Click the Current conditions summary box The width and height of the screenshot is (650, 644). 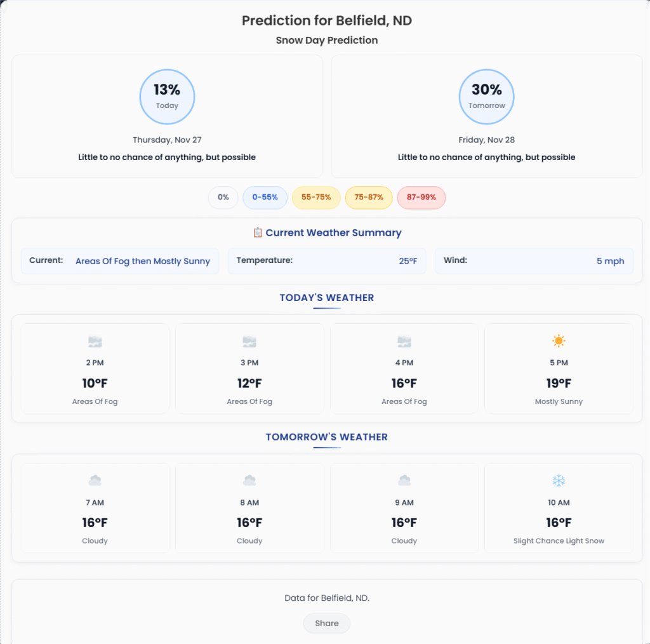(120, 261)
